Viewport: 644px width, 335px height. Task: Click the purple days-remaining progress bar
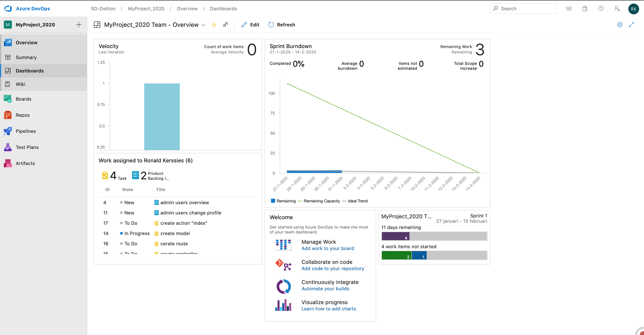pos(396,236)
